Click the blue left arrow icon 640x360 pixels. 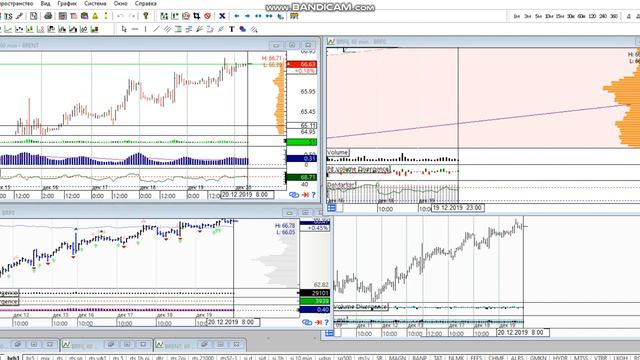coord(236,16)
